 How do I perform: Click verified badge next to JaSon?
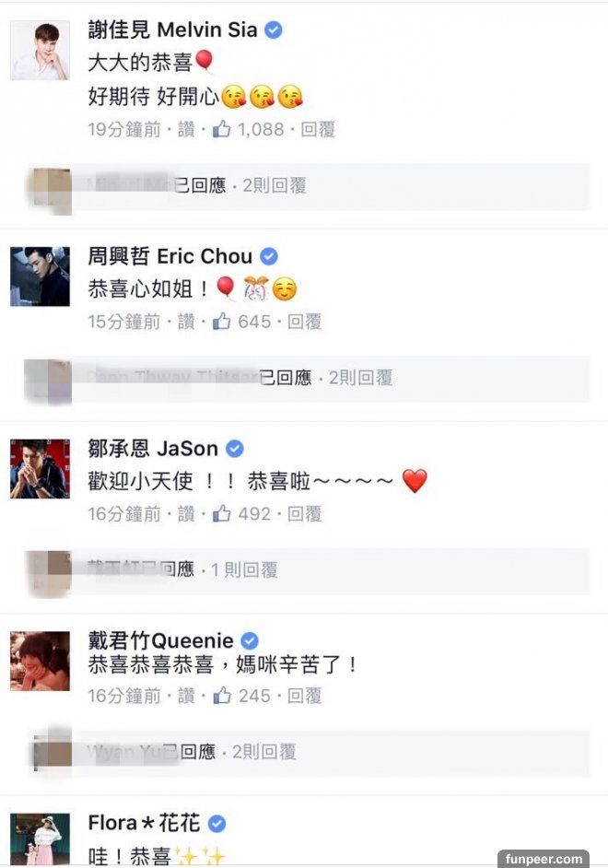pos(235,449)
